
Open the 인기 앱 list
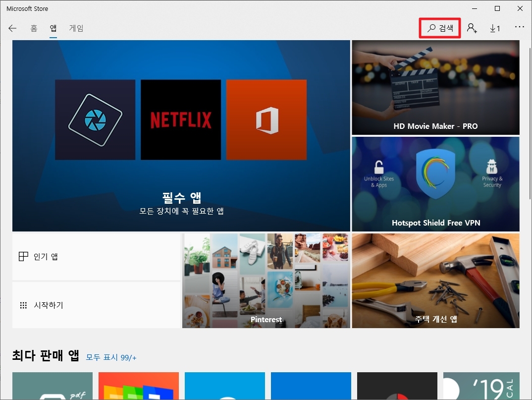[x=97, y=257]
